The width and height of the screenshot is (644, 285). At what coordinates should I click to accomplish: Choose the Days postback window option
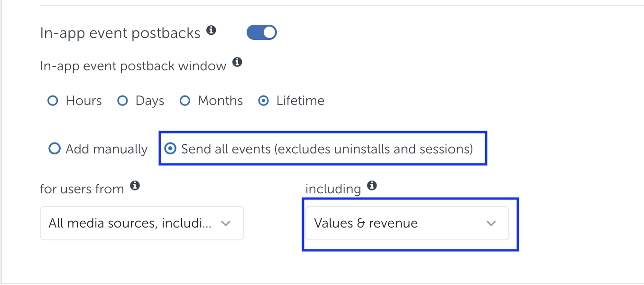click(x=123, y=101)
